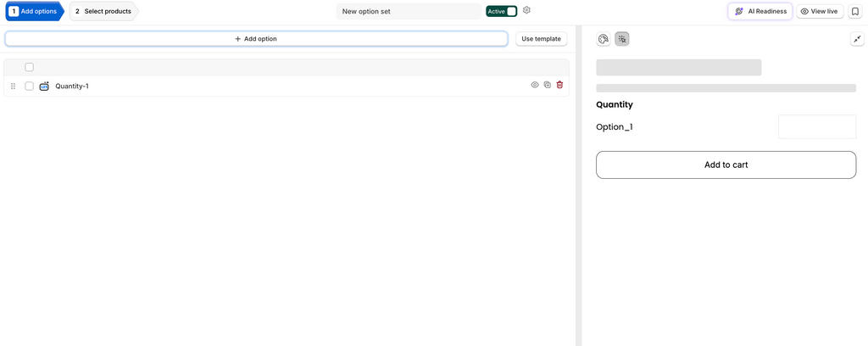Delete the Quantity-1 option
Screen dimensions: 868x346
tap(559, 86)
